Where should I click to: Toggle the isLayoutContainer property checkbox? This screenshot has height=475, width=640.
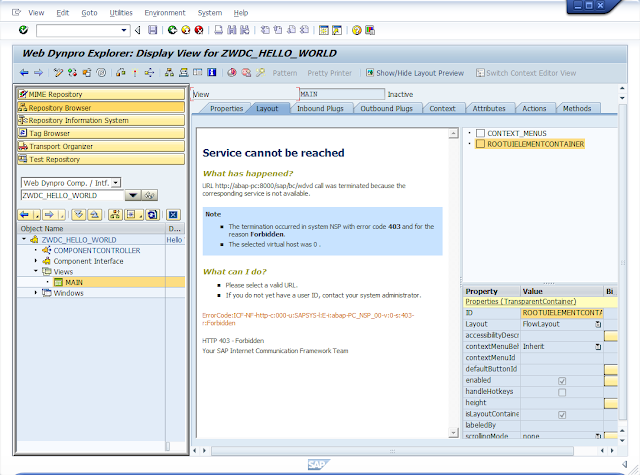tap(562, 415)
